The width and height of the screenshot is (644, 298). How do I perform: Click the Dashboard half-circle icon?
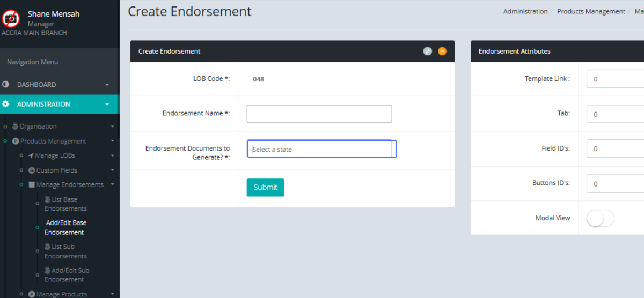6,84
